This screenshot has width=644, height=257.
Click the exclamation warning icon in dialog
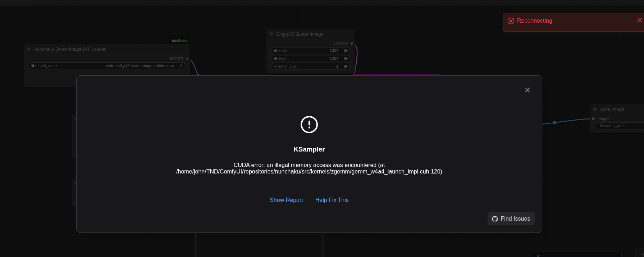pyautogui.click(x=309, y=125)
